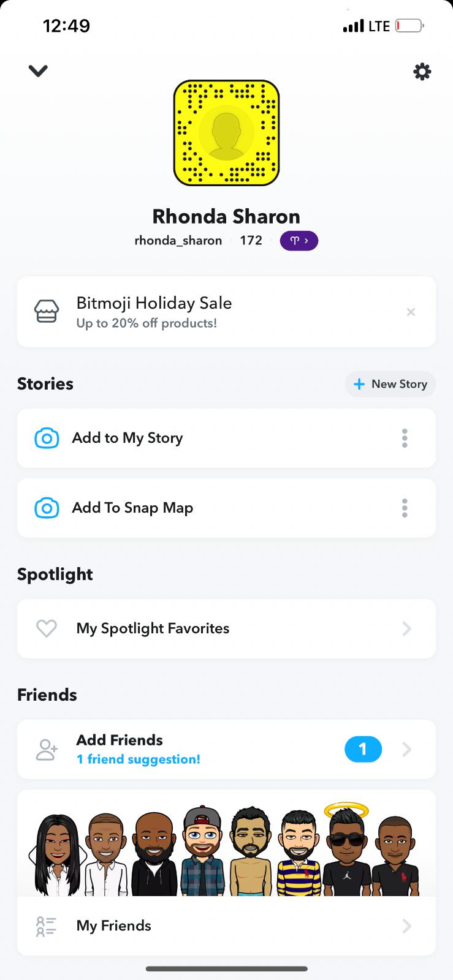Tap camera icon beside Add To Snap Map

(x=47, y=508)
